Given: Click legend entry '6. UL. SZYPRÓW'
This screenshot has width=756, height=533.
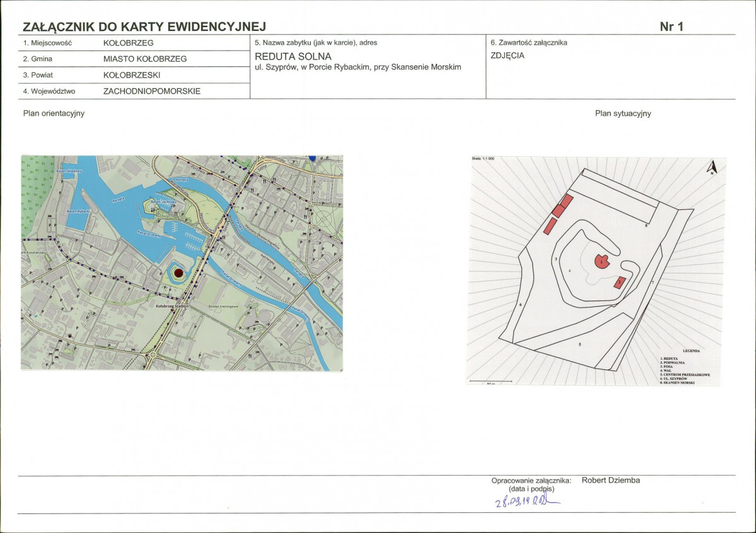Looking at the screenshot, I should pyautogui.click(x=673, y=379).
